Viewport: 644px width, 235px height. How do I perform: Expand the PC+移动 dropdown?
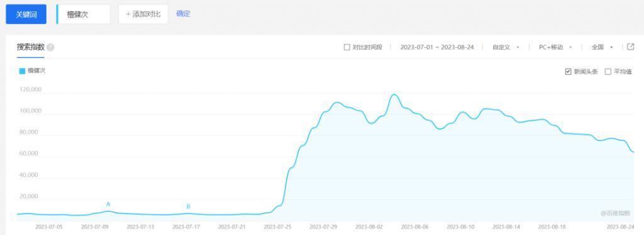pos(555,47)
